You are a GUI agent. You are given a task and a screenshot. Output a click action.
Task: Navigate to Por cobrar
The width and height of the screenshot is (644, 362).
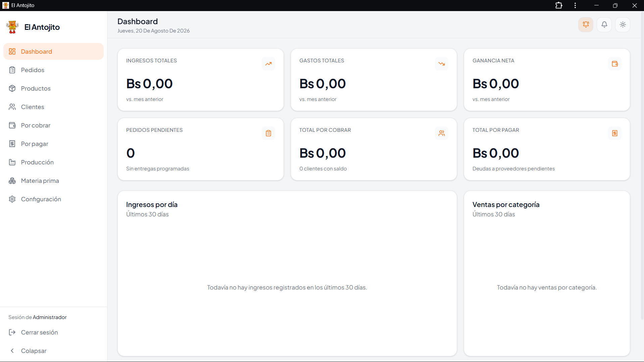coord(53,125)
